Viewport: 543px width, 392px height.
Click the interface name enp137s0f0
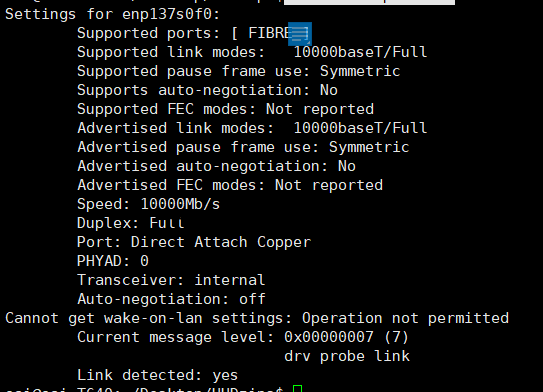(171, 15)
